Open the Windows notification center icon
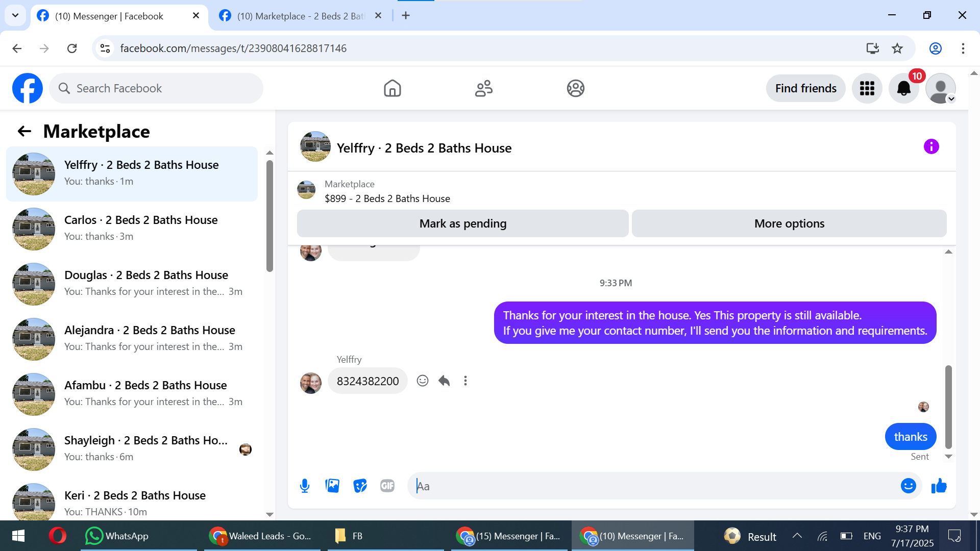The image size is (980, 551). tap(954, 536)
